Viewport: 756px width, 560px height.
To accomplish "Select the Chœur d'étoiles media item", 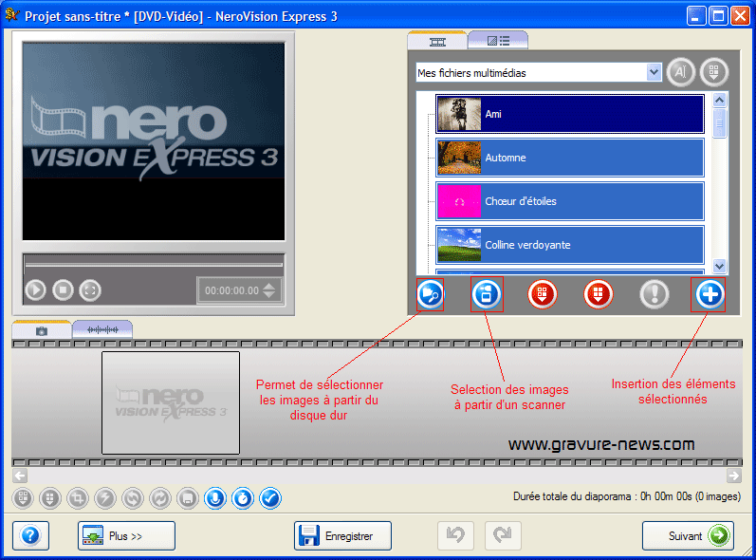I will pos(570,201).
